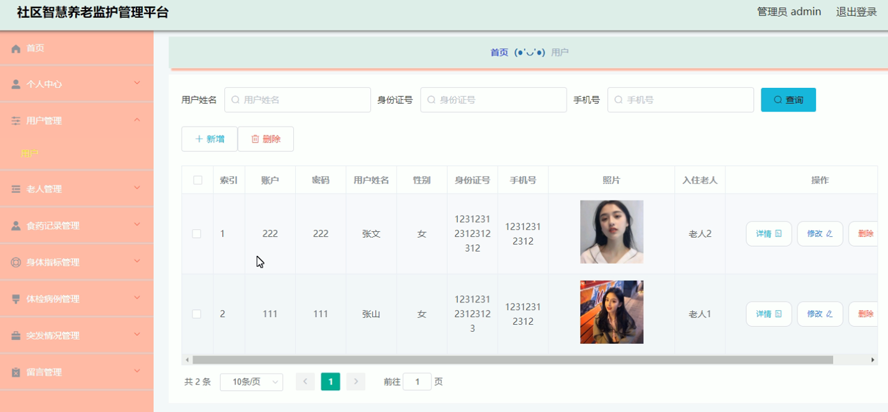Expand 留言管理 menu chevron

coord(137,371)
